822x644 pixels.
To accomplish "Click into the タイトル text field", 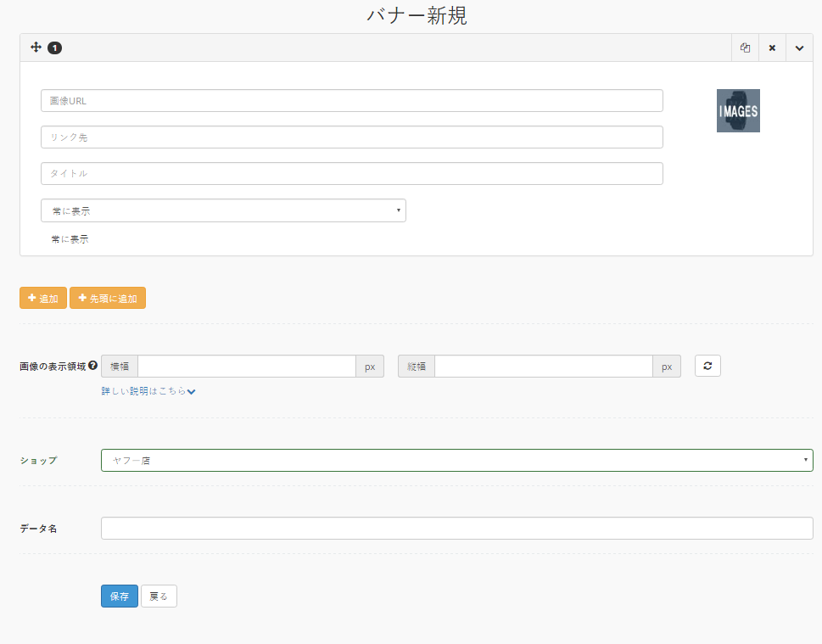I will click(351, 173).
